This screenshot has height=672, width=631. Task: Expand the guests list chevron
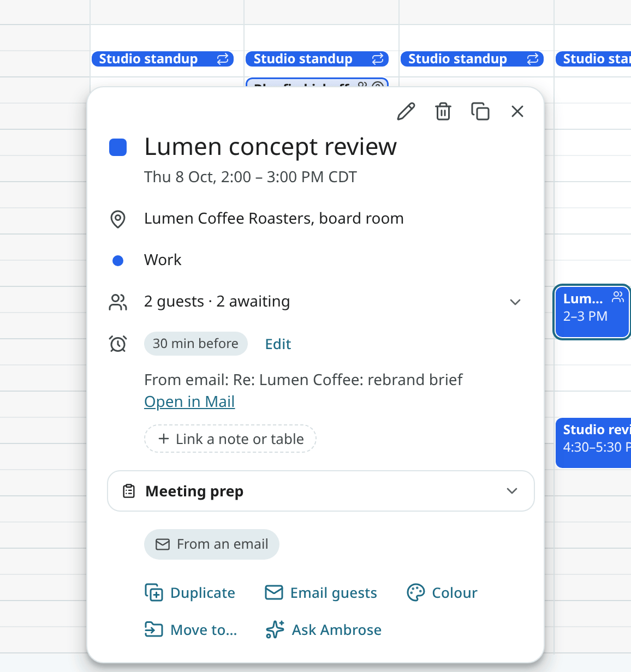pyautogui.click(x=515, y=302)
